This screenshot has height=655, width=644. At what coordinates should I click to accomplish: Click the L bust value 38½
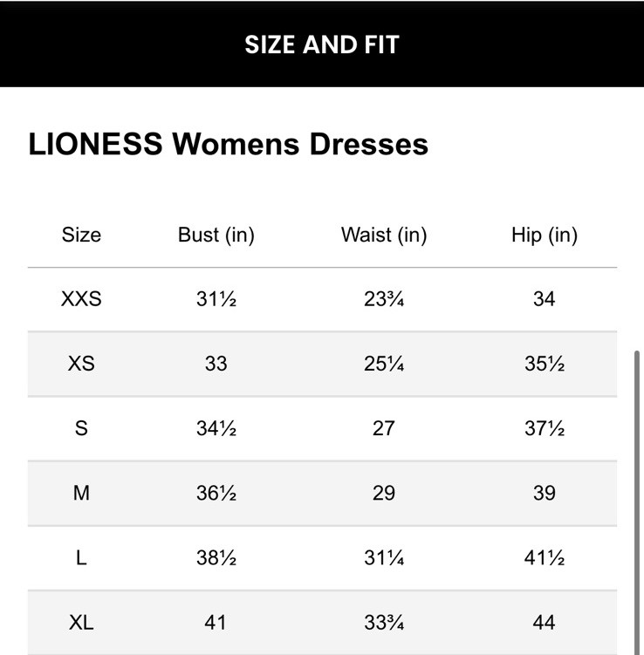point(216,557)
